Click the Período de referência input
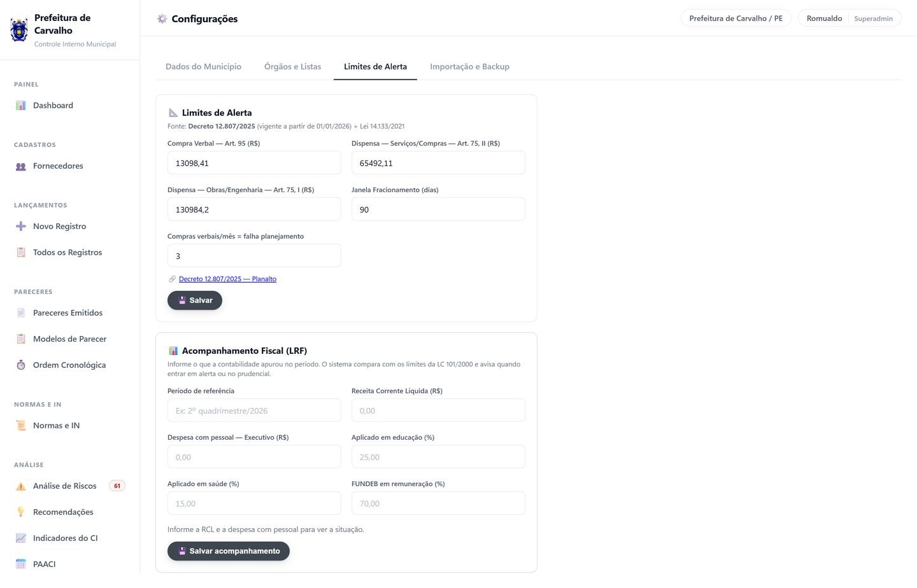This screenshot has height=588, width=917. [x=254, y=410]
